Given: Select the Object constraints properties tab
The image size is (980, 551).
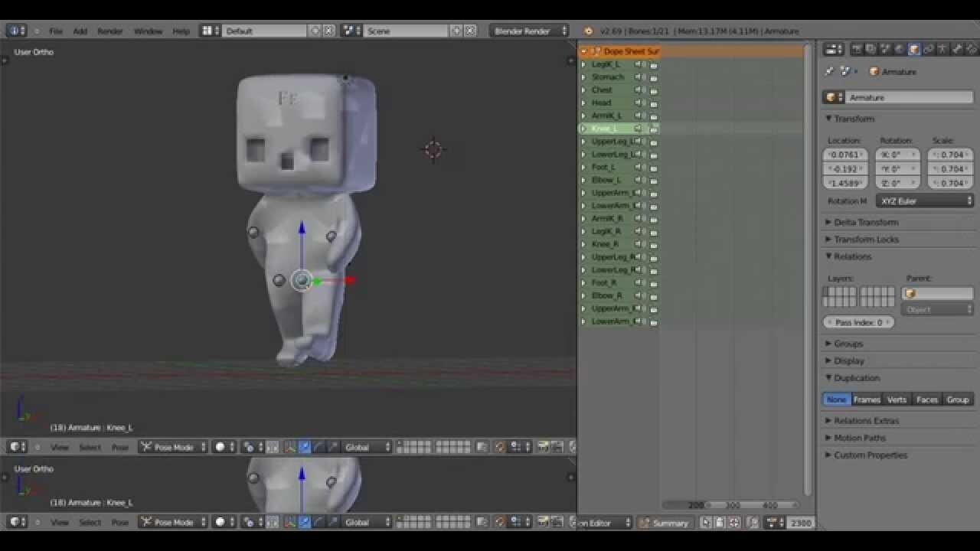Looking at the screenshot, I should (927, 49).
